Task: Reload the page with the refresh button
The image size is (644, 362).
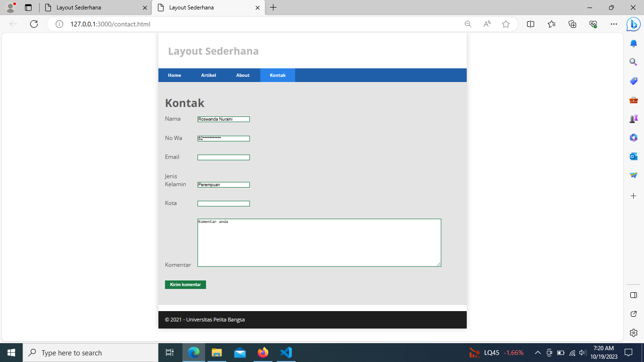Action: point(33,24)
